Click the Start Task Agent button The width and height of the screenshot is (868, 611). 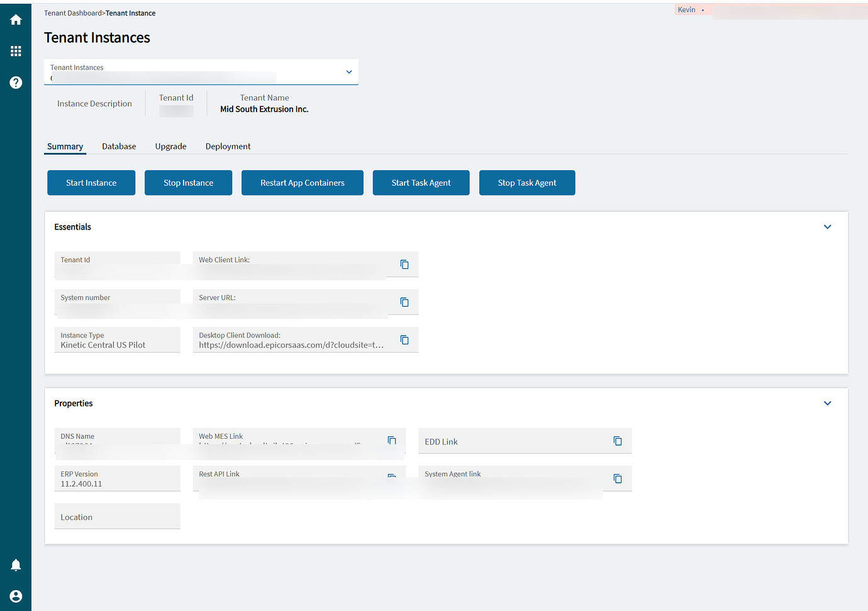pyautogui.click(x=421, y=182)
